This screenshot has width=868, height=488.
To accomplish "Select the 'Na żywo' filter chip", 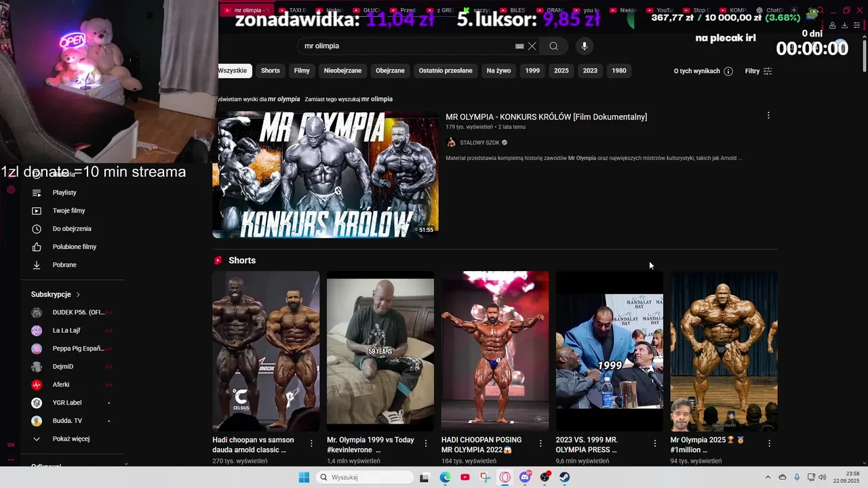I will coord(498,70).
